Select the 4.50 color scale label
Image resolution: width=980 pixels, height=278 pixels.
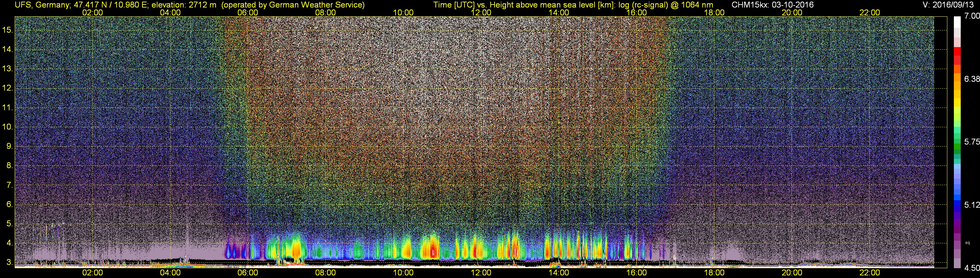point(972,268)
